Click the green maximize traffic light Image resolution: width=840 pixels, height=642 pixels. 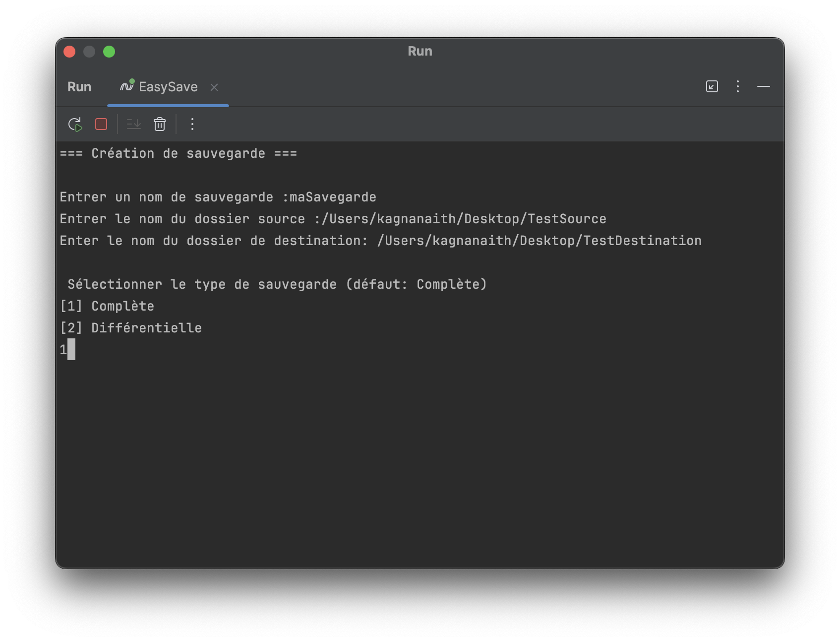[108, 51]
